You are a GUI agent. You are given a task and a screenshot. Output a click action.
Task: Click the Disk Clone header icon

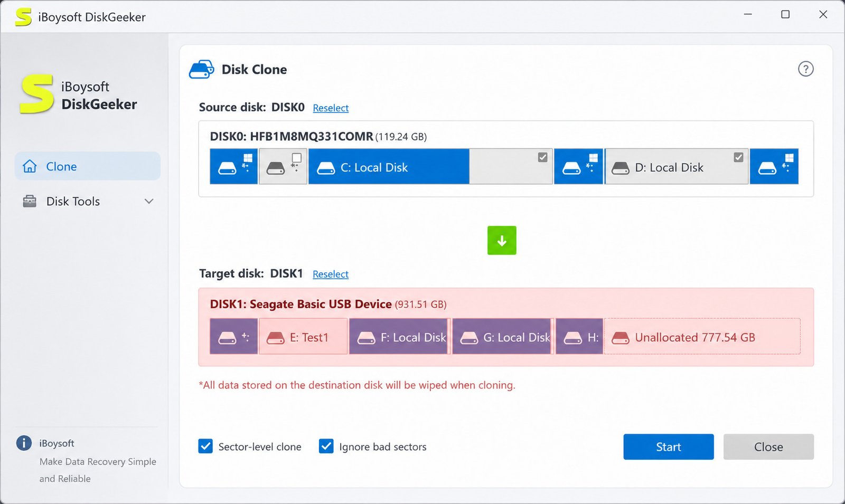(x=202, y=70)
